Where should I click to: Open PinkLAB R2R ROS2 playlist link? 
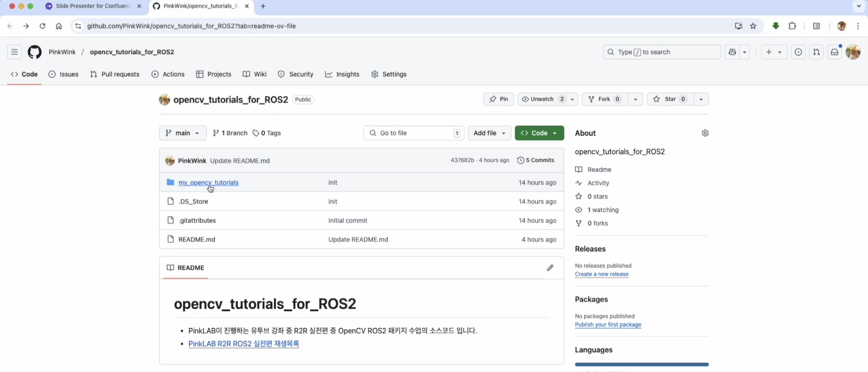pos(244,344)
